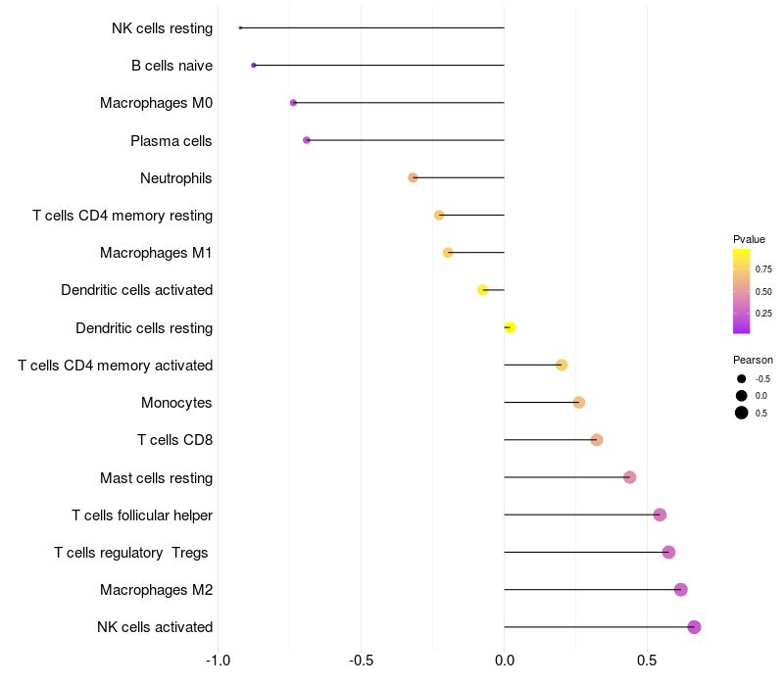Click the Macrophages M1 data point
The image size is (784, 686).
(x=448, y=253)
